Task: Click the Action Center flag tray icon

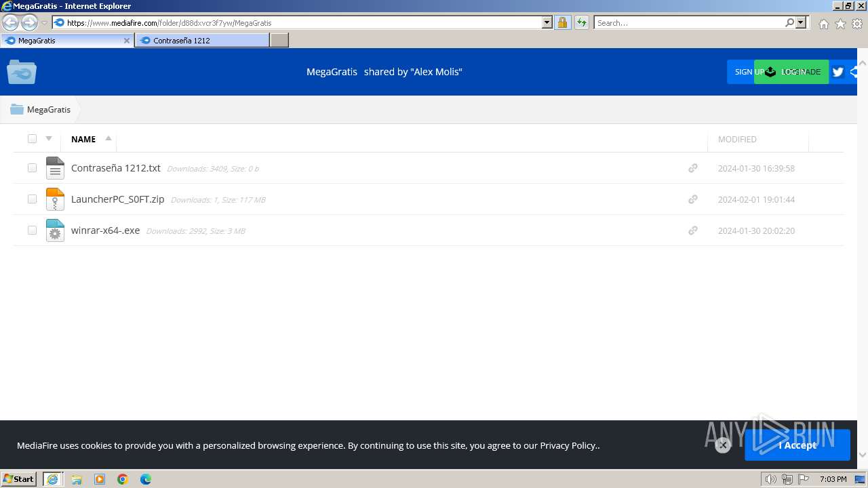Action: (x=803, y=479)
